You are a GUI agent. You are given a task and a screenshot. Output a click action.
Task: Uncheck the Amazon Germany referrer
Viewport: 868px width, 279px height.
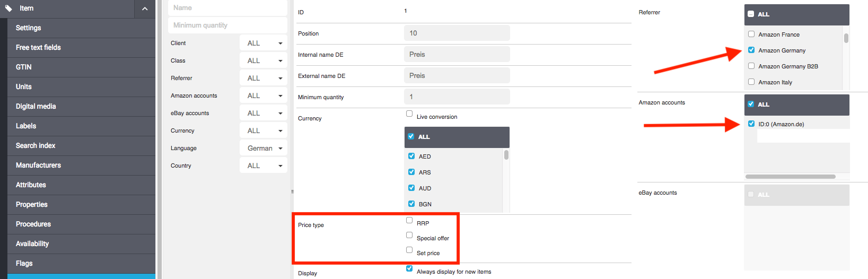pyautogui.click(x=751, y=50)
